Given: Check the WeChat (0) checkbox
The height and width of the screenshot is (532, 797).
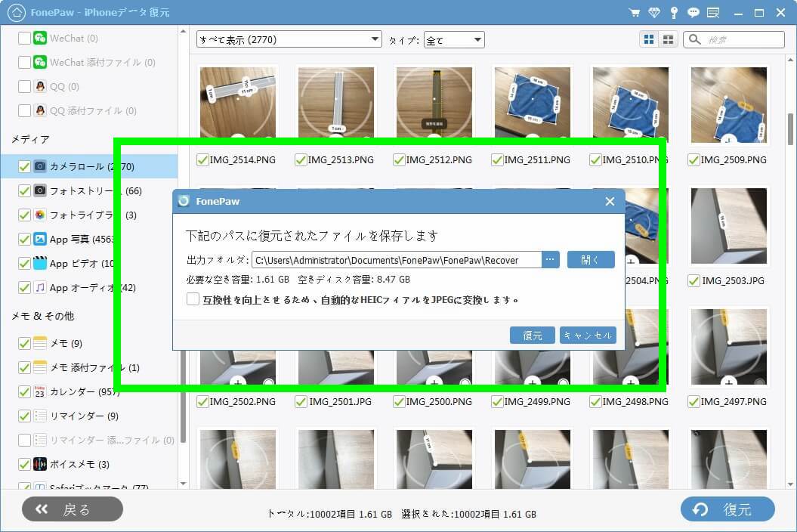Looking at the screenshot, I should [24, 38].
